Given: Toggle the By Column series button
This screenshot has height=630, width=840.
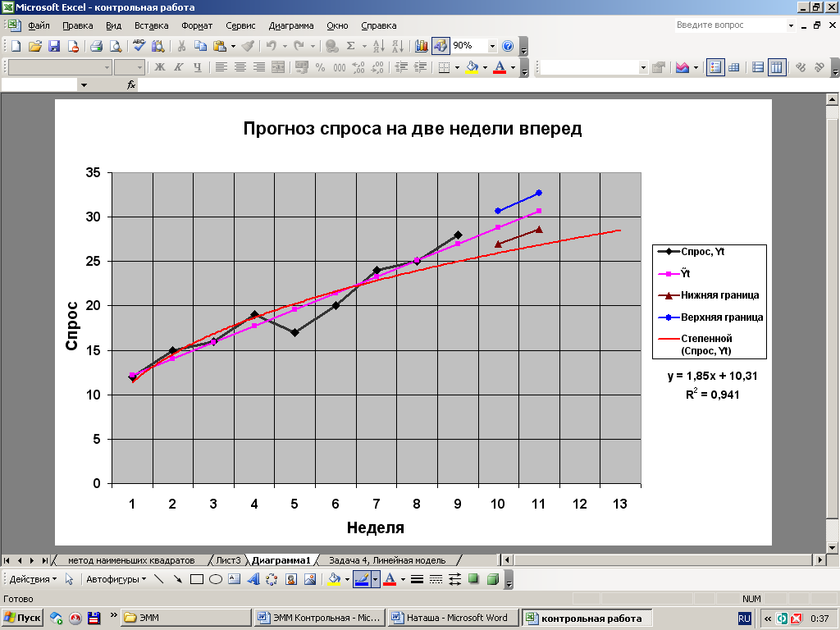Looking at the screenshot, I should click(x=776, y=68).
